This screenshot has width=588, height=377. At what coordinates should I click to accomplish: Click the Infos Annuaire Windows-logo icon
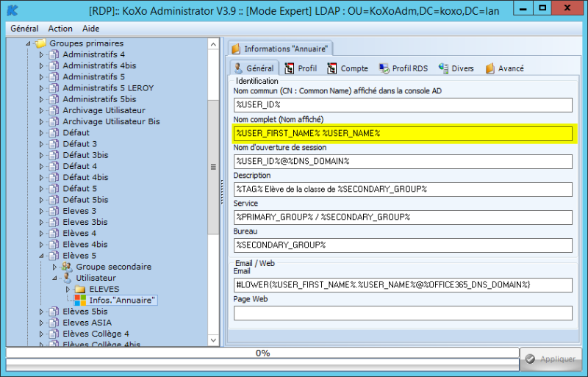click(80, 300)
